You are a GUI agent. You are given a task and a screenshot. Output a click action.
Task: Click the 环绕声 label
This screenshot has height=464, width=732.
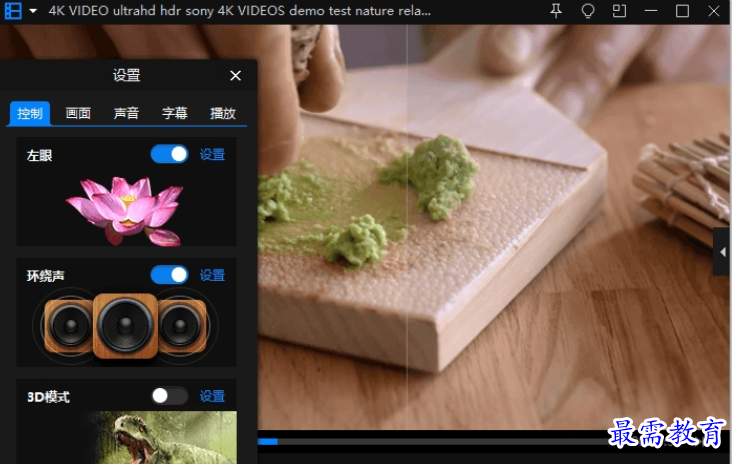click(x=45, y=276)
